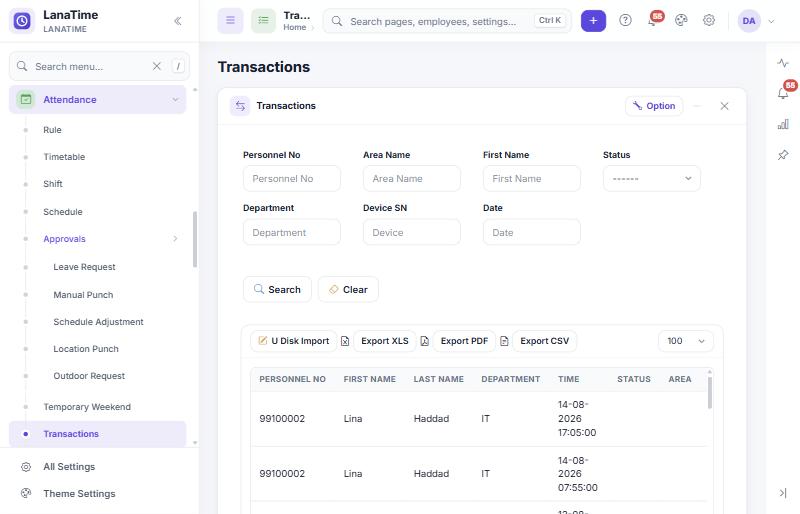Close the Transactions panel

724,106
